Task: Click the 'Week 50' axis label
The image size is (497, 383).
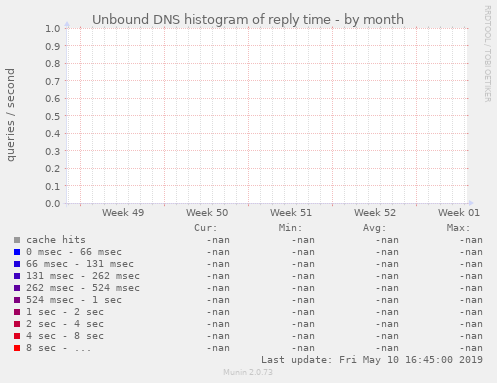Action: coord(207,213)
